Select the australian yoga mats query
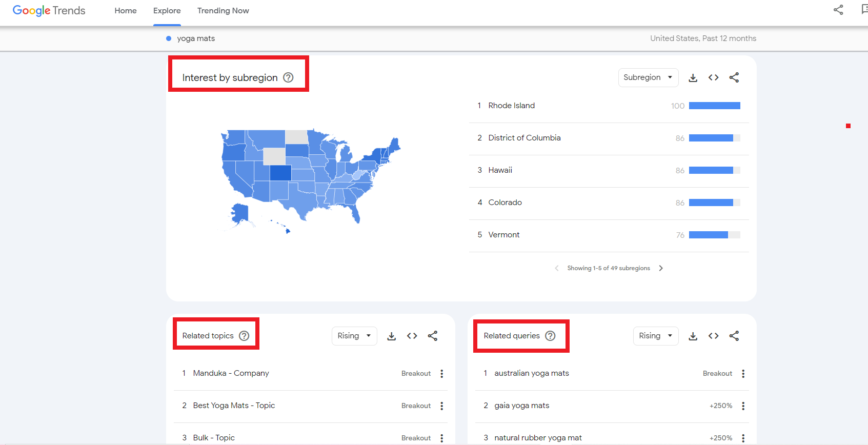The width and height of the screenshot is (868, 445). pos(532,373)
